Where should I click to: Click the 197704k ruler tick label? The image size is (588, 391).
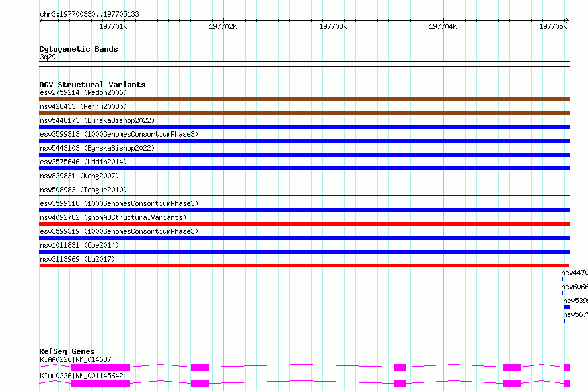click(443, 26)
